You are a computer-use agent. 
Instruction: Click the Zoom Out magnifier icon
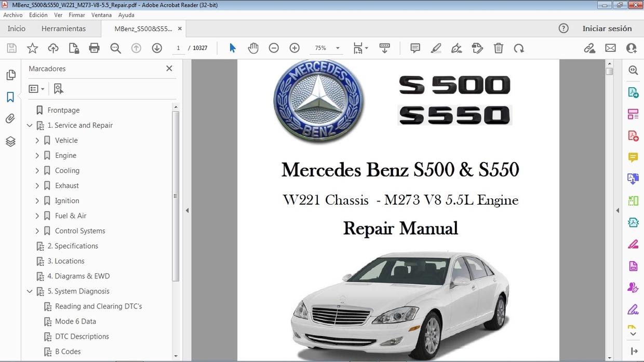tap(274, 48)
